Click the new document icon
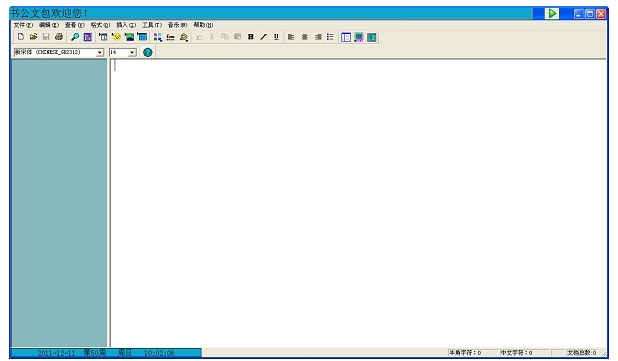The image size is (618, 361). 20,37
